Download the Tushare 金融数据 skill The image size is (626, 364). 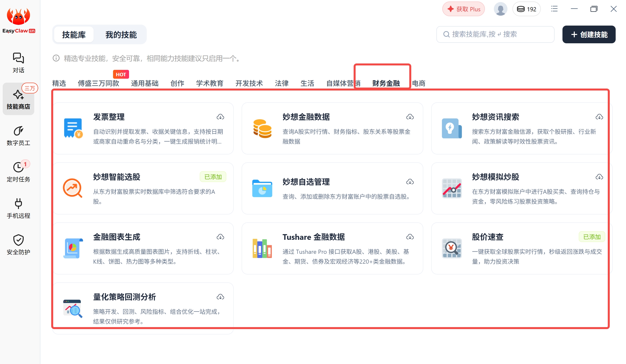[x=410, y=237]
